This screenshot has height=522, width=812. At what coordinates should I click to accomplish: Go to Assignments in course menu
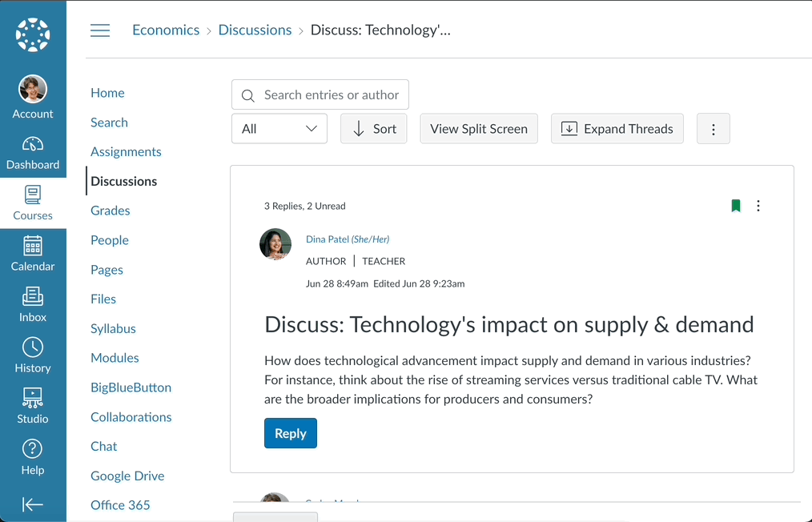126,152
